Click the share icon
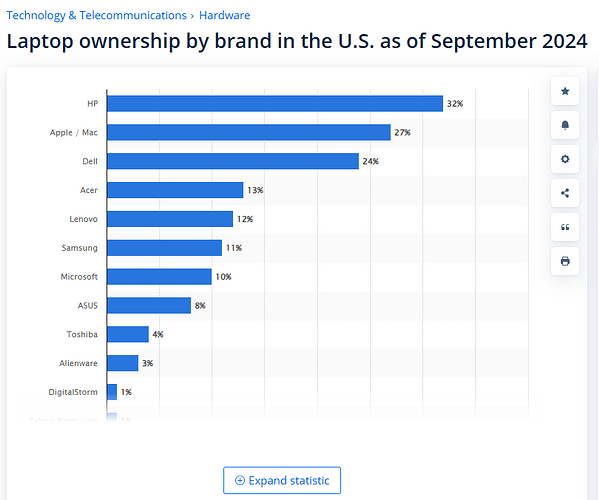 click(x=565, y=193)
